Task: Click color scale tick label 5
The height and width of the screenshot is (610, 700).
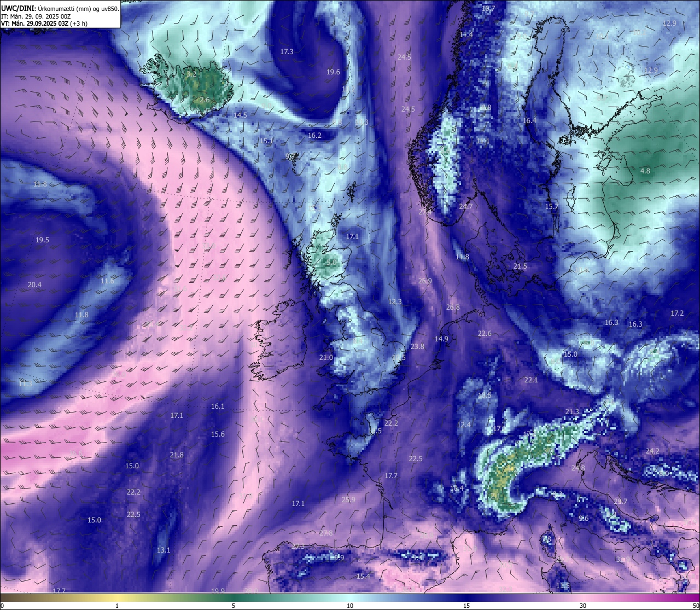Action: pyautogui.click(x=234, y=606)
